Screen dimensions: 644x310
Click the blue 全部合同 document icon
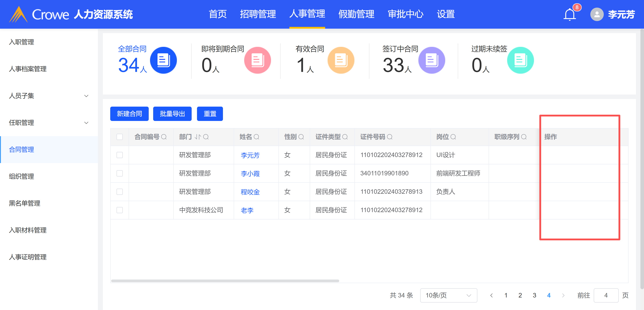163,60
